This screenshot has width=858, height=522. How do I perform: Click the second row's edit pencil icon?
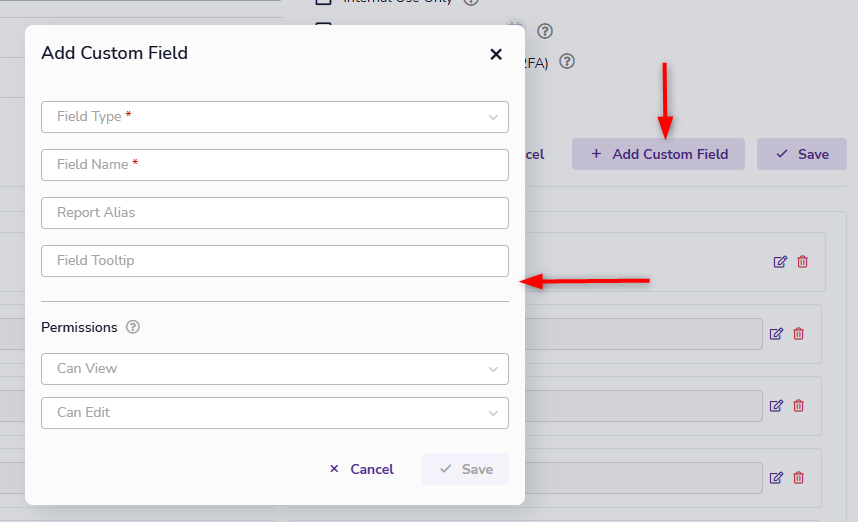[776, 334]
